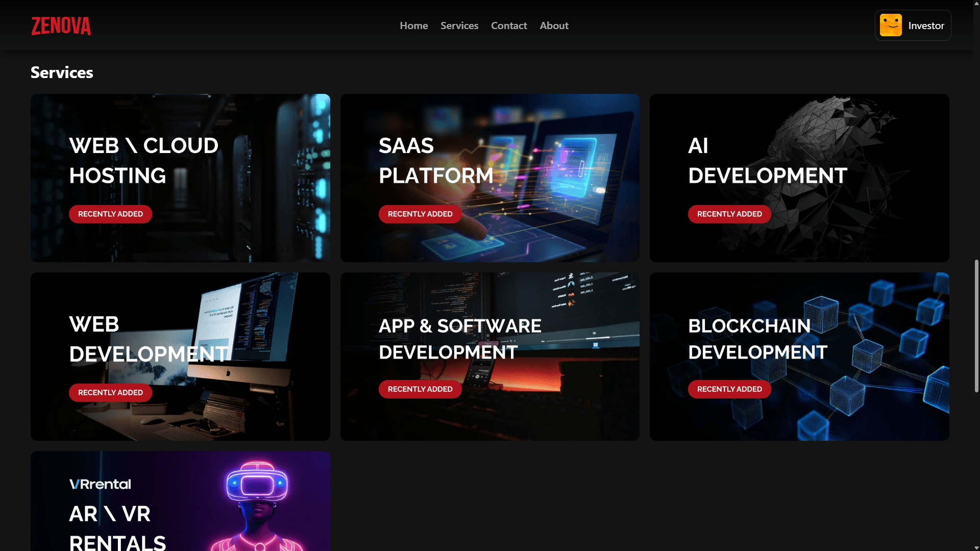Open the App & Software Development card
The height and width of the screenshot is (551, 980).
490,357
